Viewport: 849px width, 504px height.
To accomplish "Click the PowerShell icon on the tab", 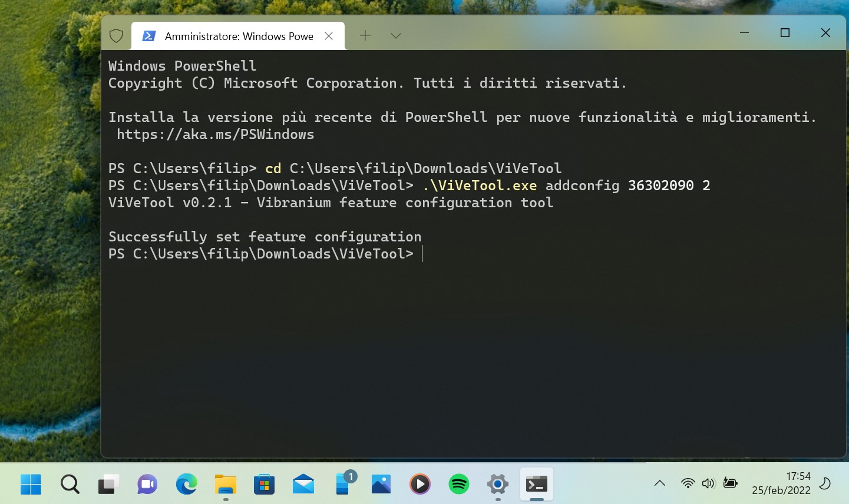I will click(x=149, y=36).
